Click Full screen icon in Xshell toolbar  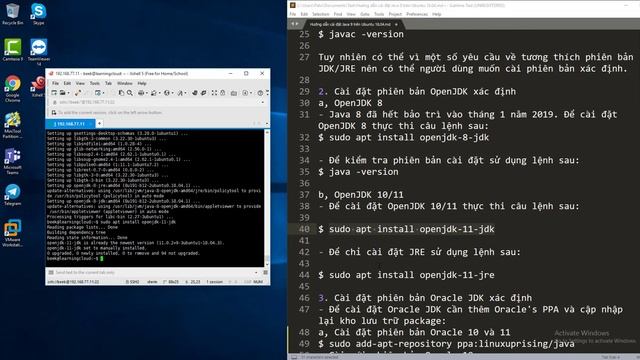pos(214,93)
